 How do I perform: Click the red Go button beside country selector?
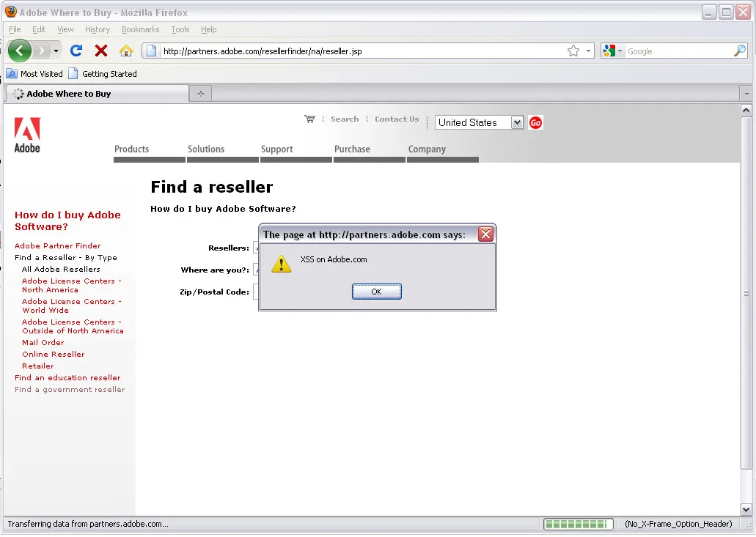pyautogui.click(x=535, y=123)
